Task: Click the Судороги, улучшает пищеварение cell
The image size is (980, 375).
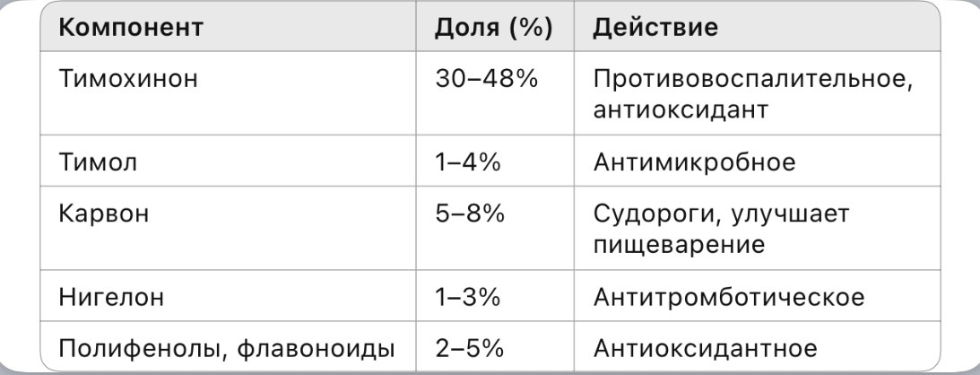Action: click(x=757, y=228)
